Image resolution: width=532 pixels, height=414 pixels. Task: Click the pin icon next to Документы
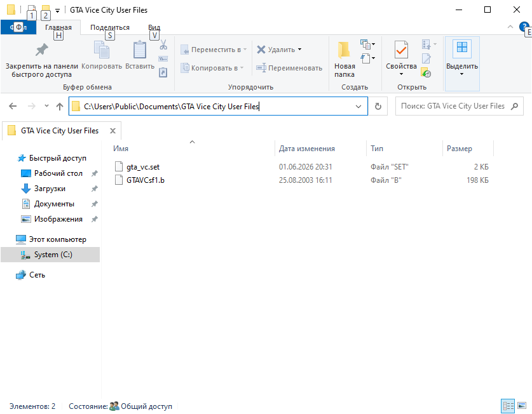point(95,204)
